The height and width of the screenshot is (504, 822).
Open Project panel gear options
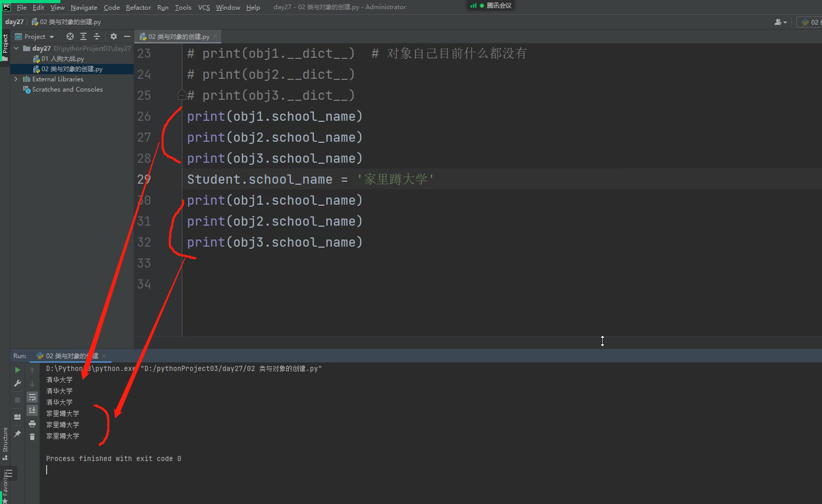coord(114,36)
